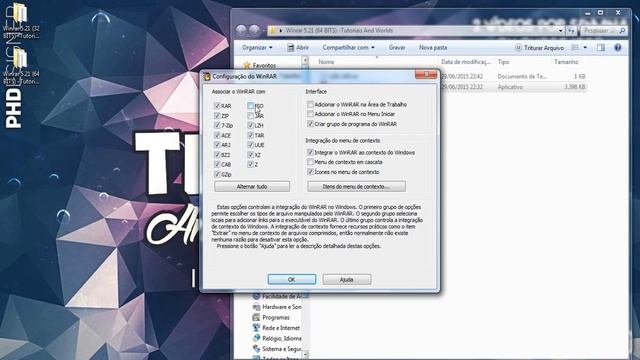Go back in the Explorer window
The image size is (640, 360).
point(241,30)
